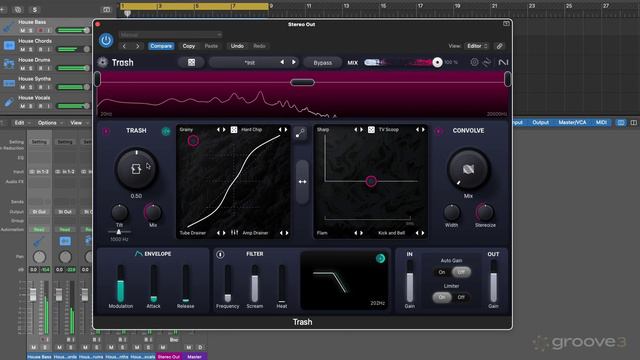Click the Convolve Mix knob
The height and width of the screenshot is (360, 640).
468,169
